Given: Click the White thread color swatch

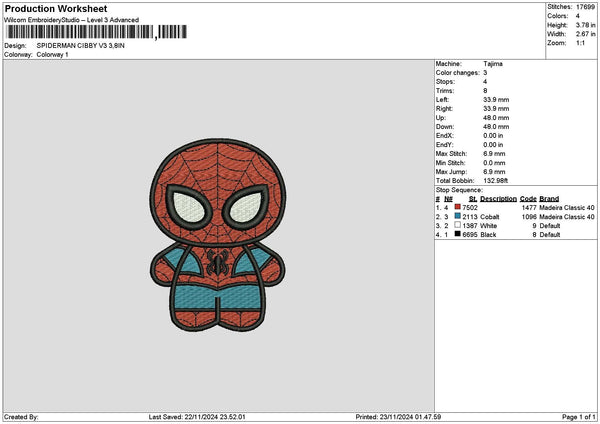Looking at the screenshot, I should pos(458,225).
